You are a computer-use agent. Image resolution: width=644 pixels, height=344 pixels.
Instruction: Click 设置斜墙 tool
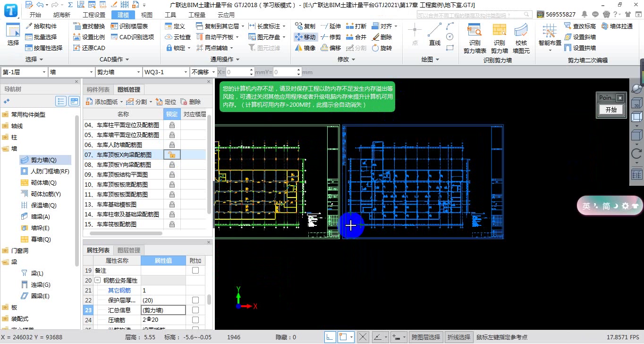pyautogui.click(x=580, y=37)
